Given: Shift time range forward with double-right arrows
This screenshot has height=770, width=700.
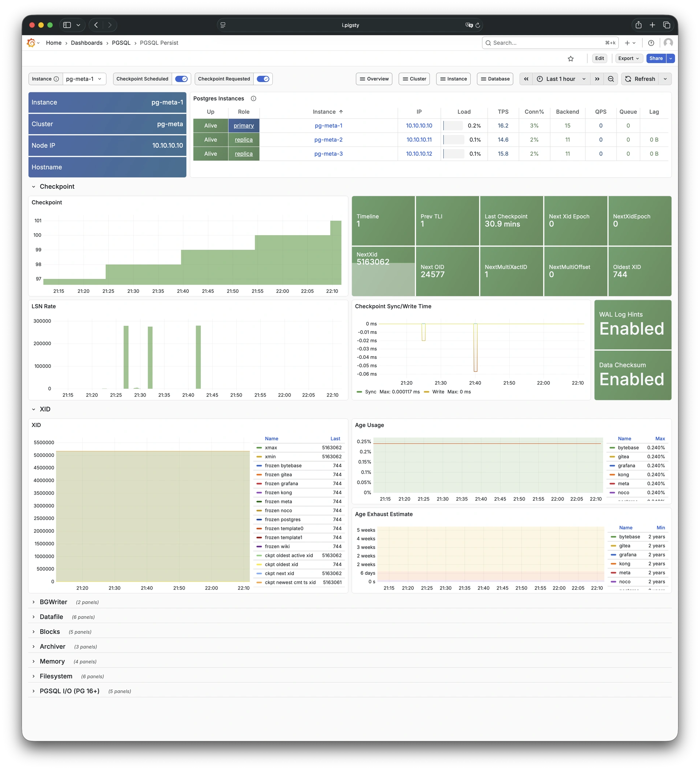Looking at the screenshot, I should pos(597,79).
